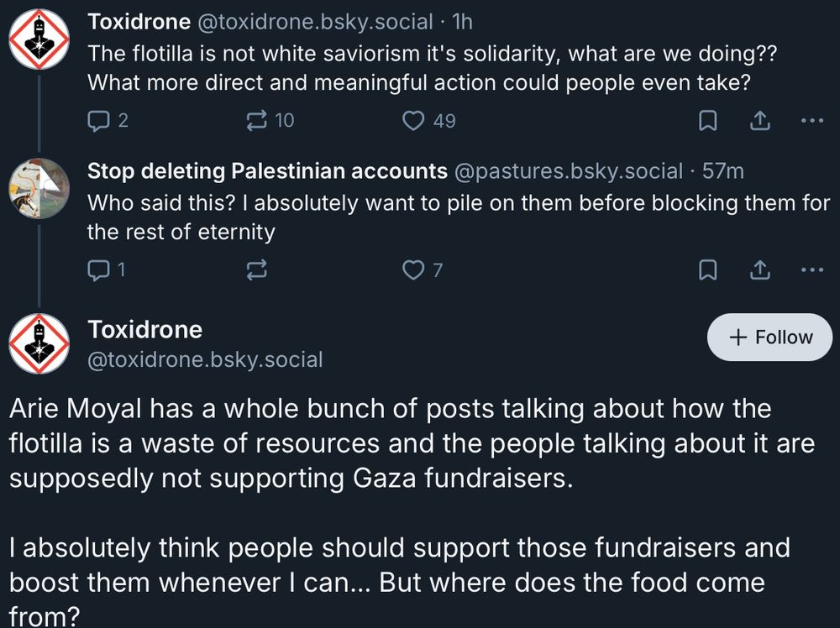Like the reply with 7 likes

click(x=413, y=270)
